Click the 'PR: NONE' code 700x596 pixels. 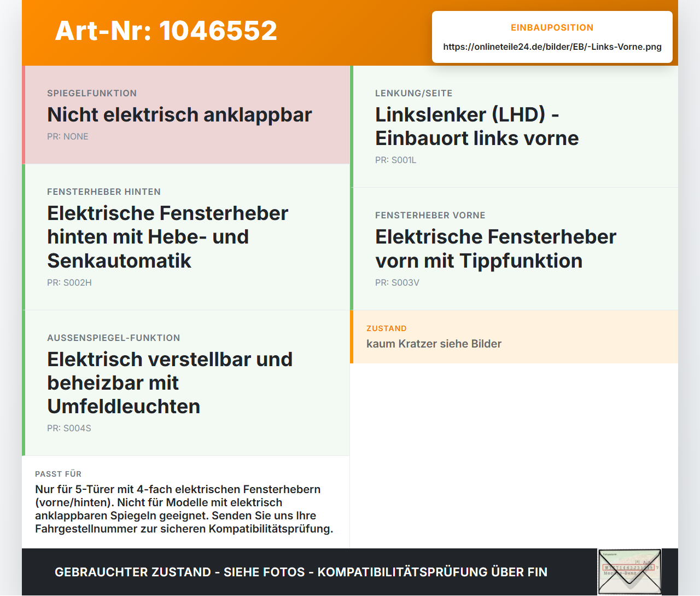68,136
